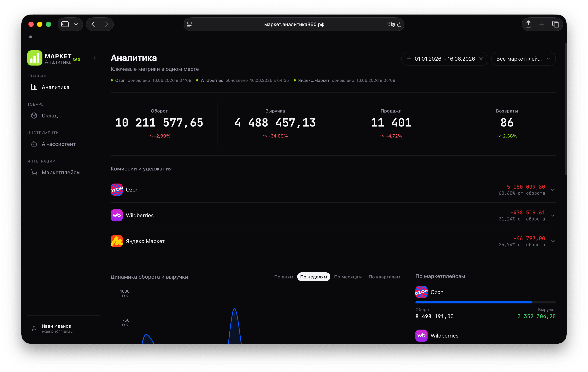Click Wildberries commission amount -478 519,61
The height and width of the screenshot is (372, 588).
point(527,213)
